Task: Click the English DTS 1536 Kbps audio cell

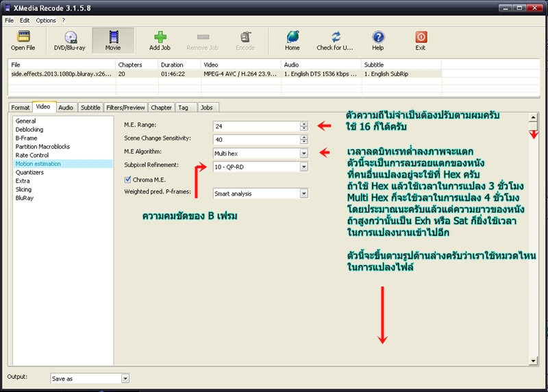Action: pos(321,74)
